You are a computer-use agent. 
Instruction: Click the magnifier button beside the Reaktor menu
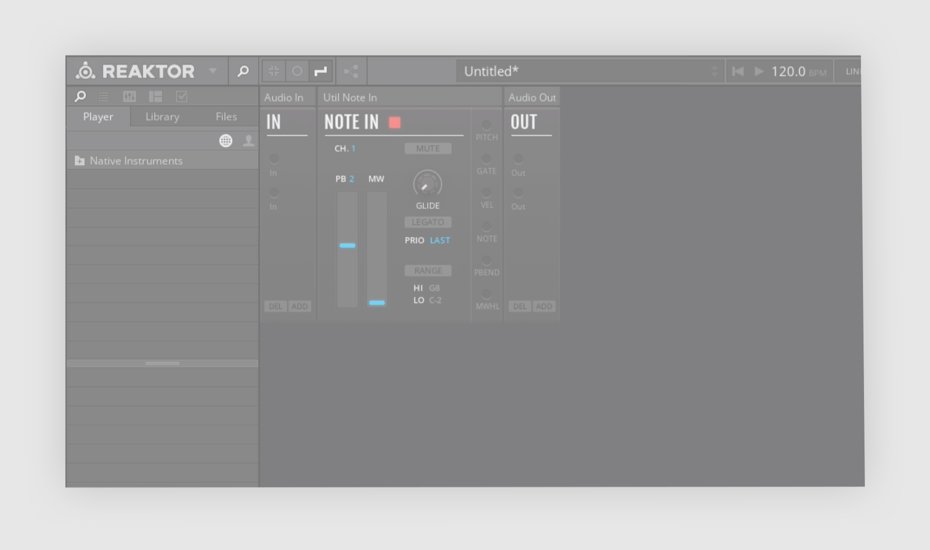point(243,71)
